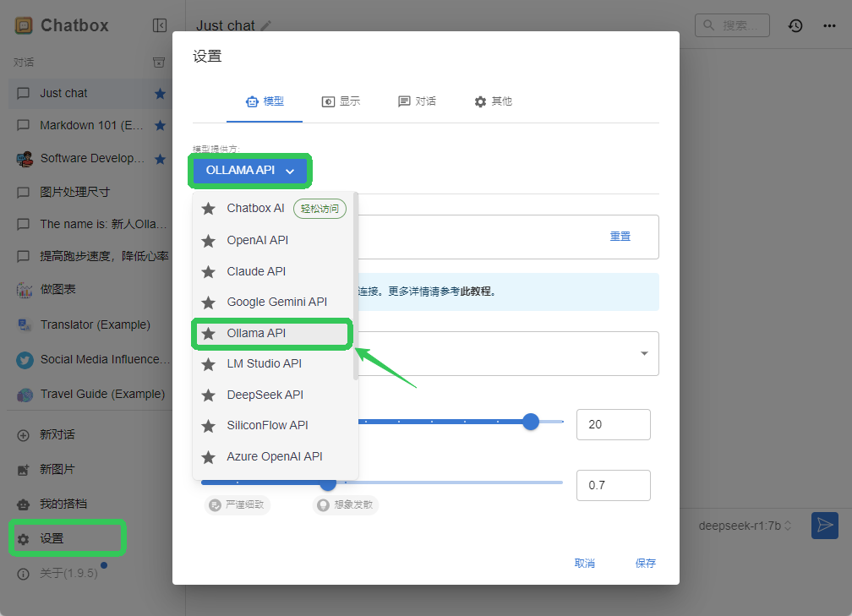This screenshot has height=616, width=852.
Task: Click the provider list scrollbar
Action: point(356,286)
